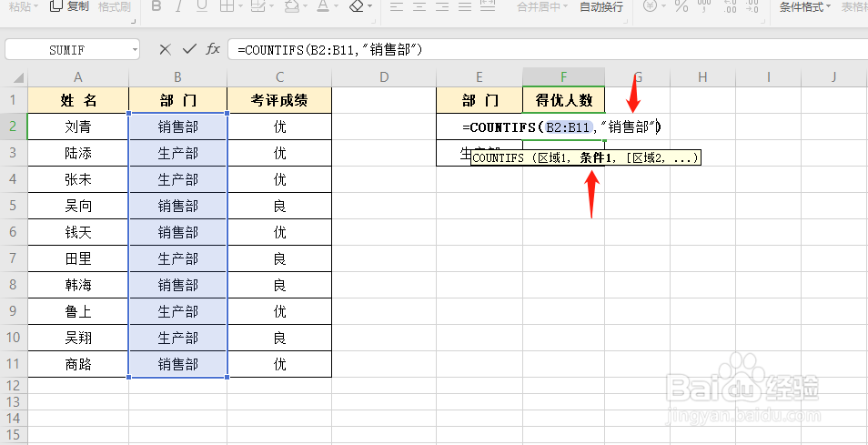Click the distributed alignment icon

pos(487,6)
